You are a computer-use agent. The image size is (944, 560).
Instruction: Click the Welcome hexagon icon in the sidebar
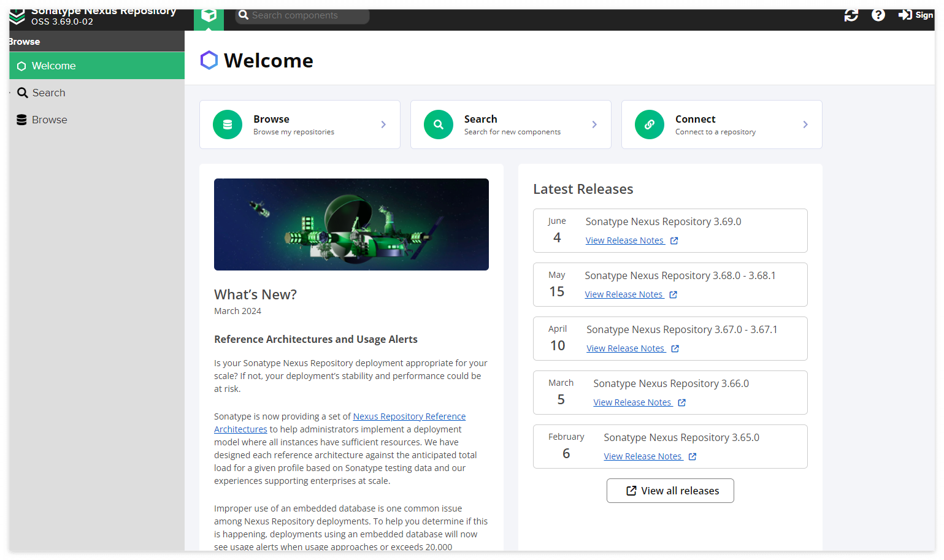coord(21,66)
